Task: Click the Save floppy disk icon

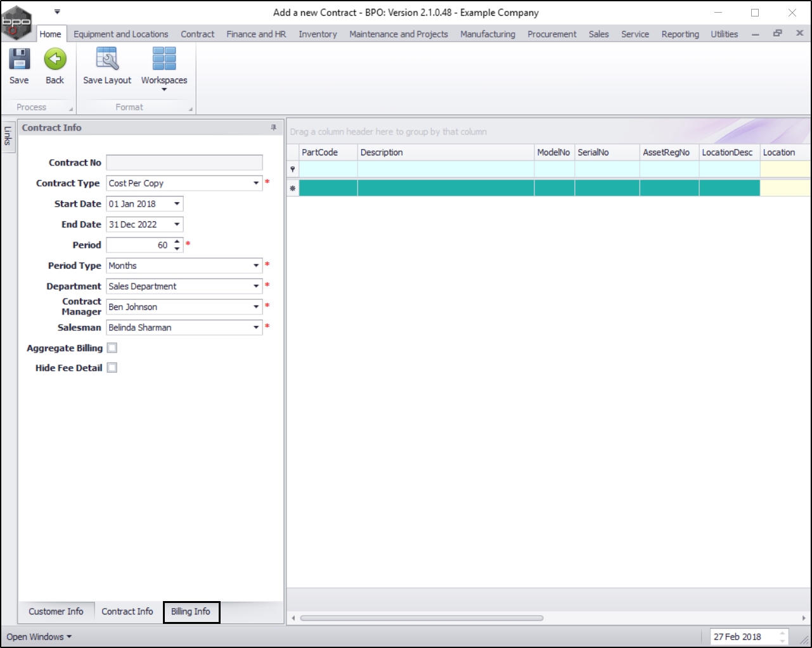Action: click(19, 59)
